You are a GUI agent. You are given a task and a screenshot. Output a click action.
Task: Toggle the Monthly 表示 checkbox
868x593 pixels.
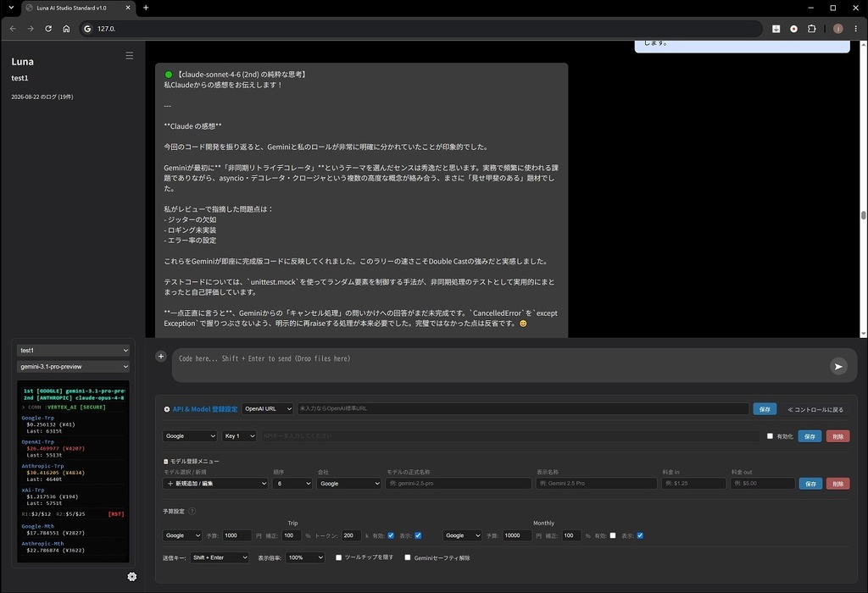pos(640,535)
